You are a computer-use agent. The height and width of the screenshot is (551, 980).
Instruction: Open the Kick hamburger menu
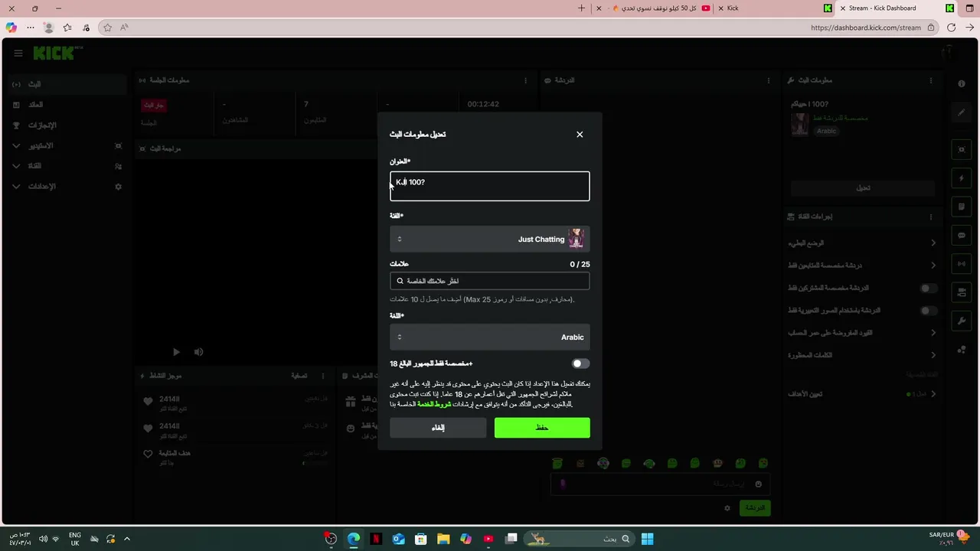[x=18, y=53]
